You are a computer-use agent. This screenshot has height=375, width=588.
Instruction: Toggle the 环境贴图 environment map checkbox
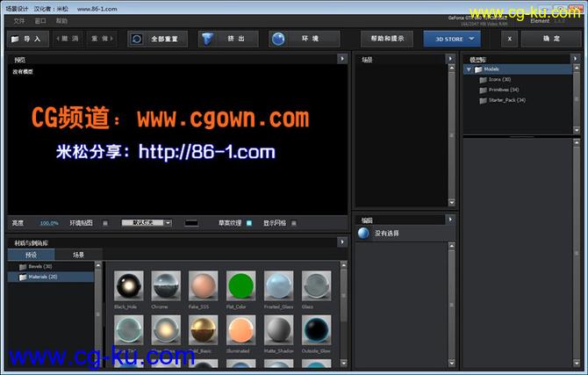pos(105,223)
